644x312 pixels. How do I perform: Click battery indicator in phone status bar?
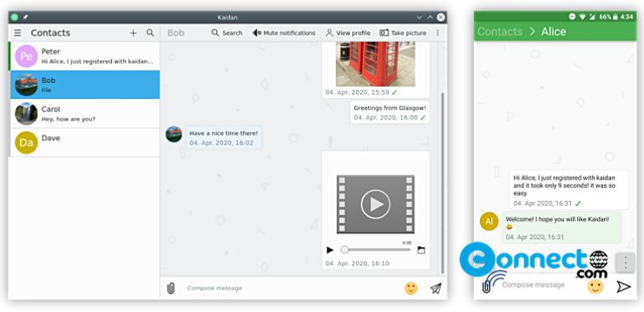pos(614,16)
